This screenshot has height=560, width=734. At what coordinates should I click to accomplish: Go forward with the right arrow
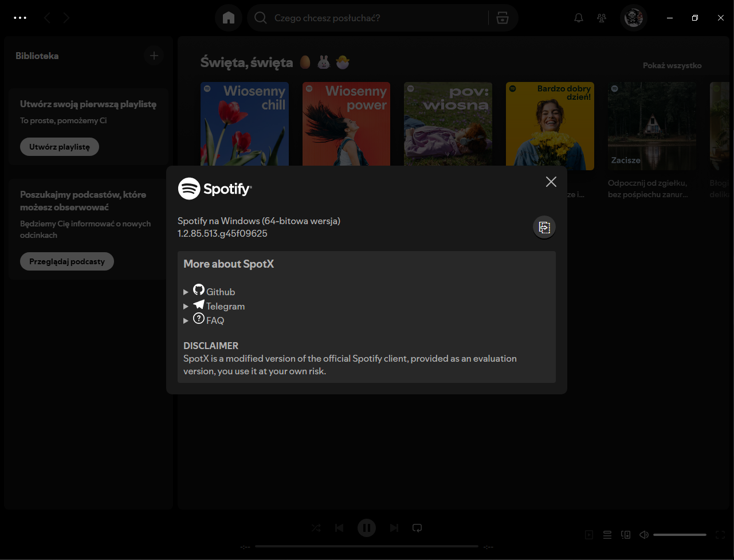[x=66, y=18]
